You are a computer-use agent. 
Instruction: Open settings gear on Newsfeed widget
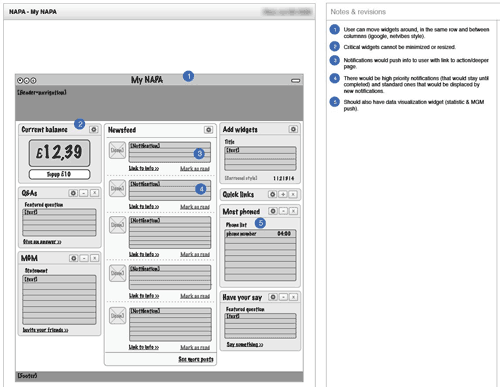click(208, 130)
